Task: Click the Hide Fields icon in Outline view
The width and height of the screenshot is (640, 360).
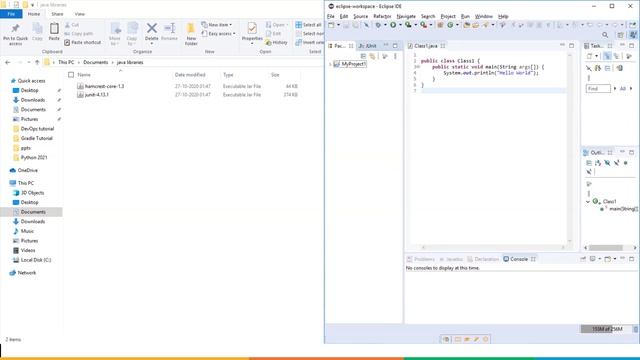Action: tap(607, 163)
